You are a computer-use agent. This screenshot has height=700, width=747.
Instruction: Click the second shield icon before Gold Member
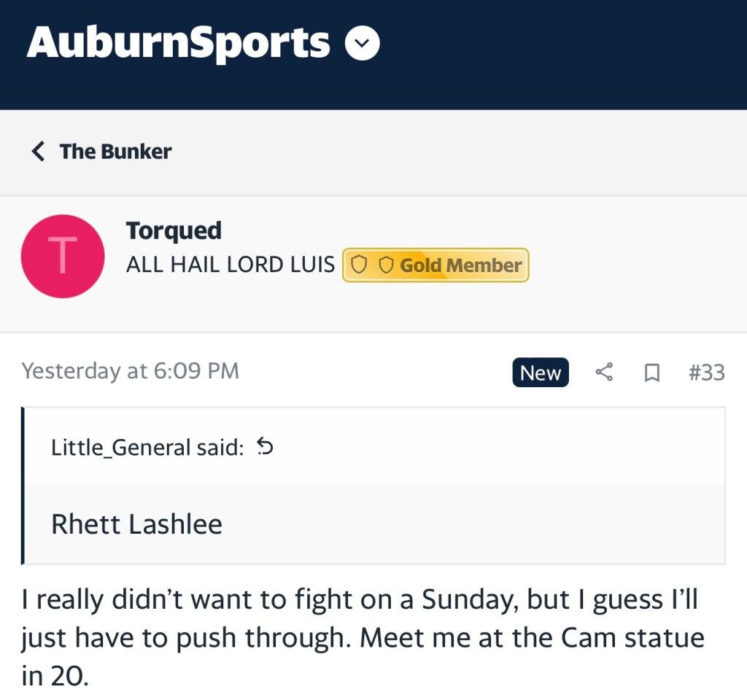point(386,265)
